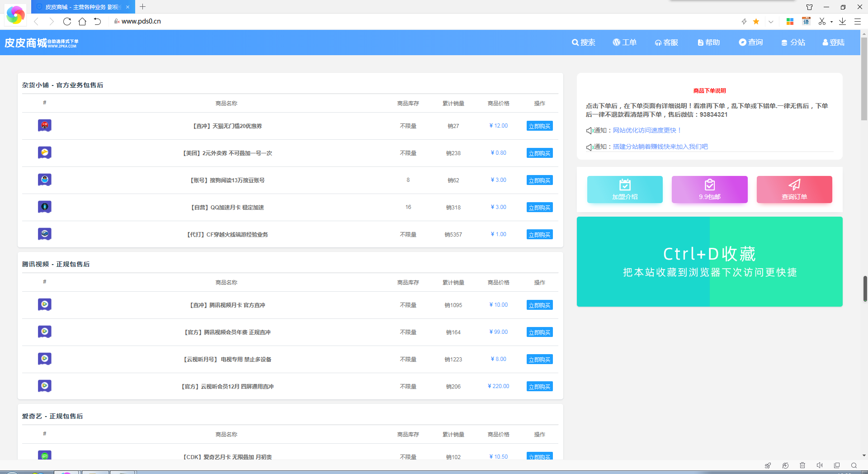This screenshot has height=474, width=868.
Task: Buy 云视听月号 电视专用 with 立即购买
Action: 540,359
